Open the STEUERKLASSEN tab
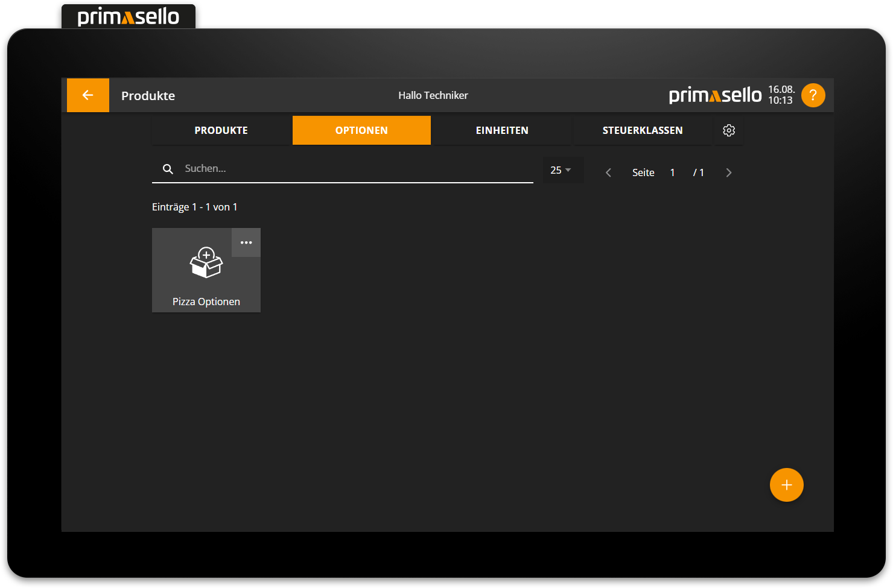The width and height of the screenshot is (893, 588). (x=642, y=130)
